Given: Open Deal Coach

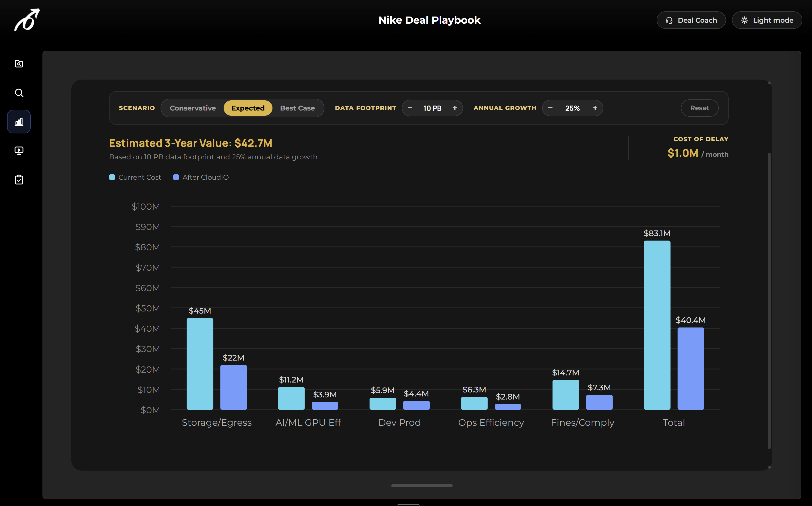Looking at the screenshot, I should point(691,20).
